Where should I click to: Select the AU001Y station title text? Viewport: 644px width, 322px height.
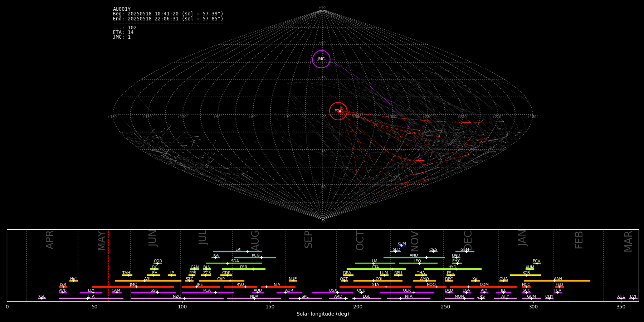point(122,9)
